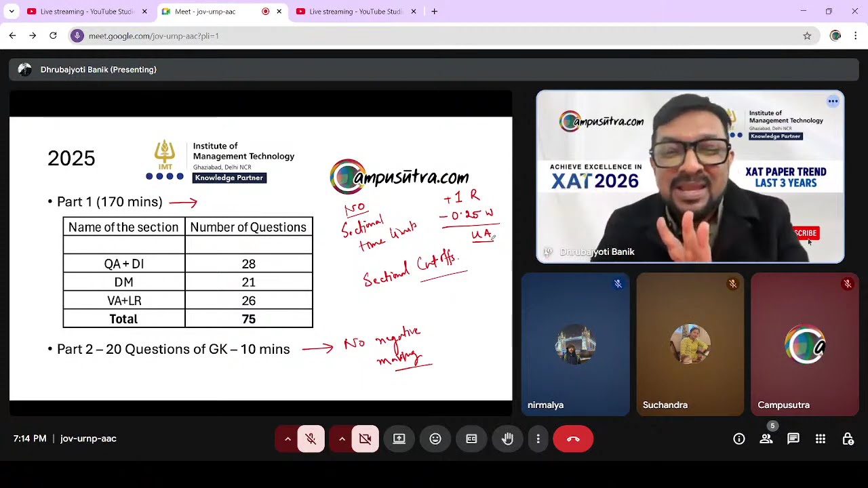Click the 'Part 1 (170 mins)' bullet text

click(110, 202)
